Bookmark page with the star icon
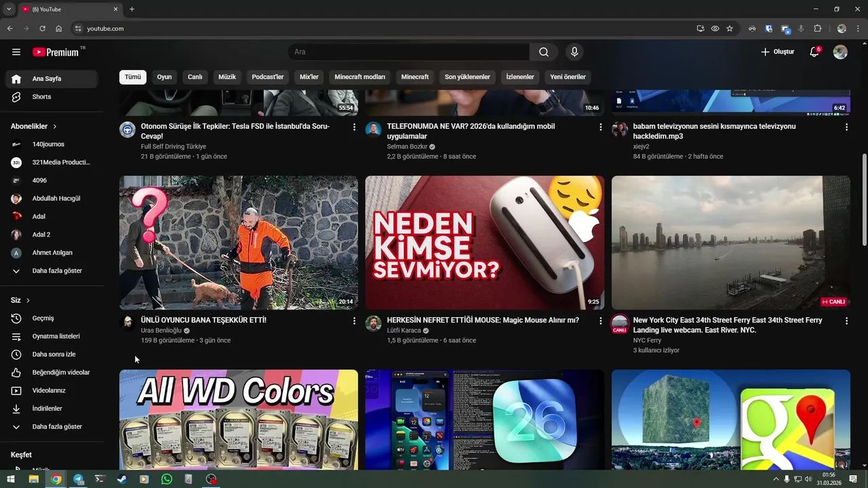This screenshot has height=488, width=868. tap(730, 28)
